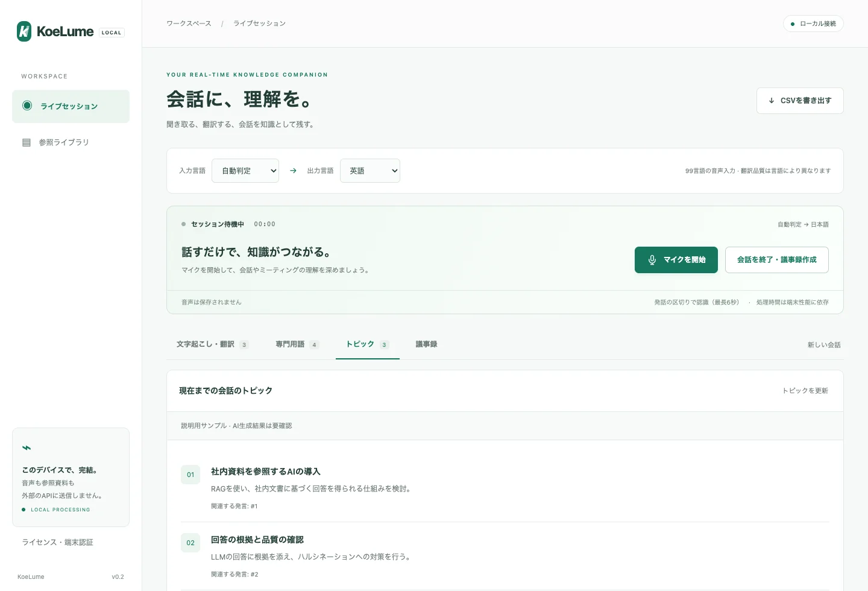Click the green bolt icon in local card
The width and height of the screenshot is (868, 591).
pos(27,448)
